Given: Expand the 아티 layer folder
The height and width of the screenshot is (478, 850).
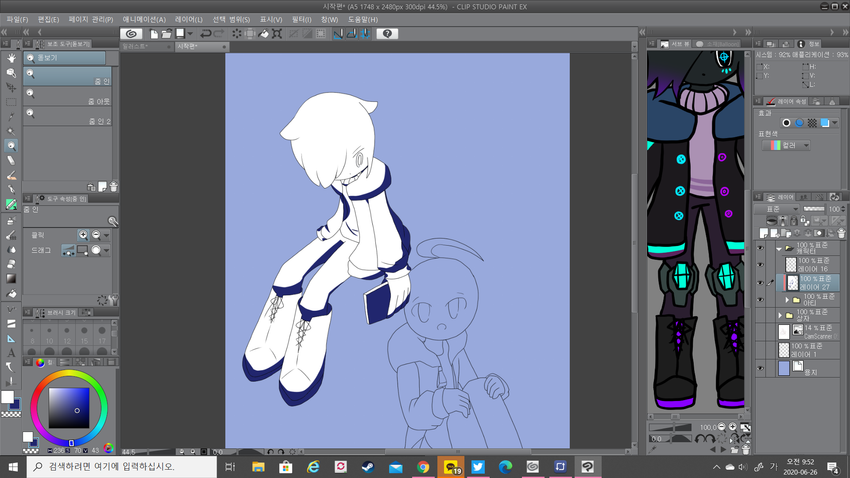Looking at the screenshot, I should click(x=787, y=299).
